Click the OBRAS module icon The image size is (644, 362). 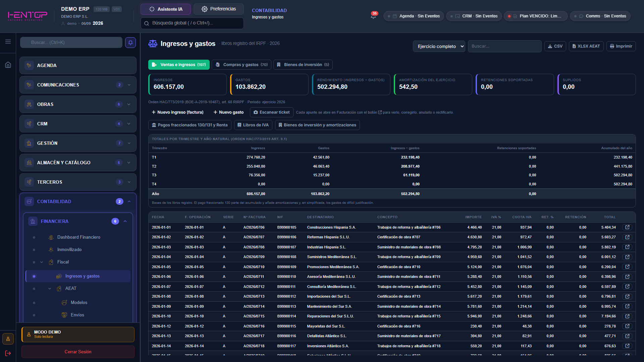point(29,104)
